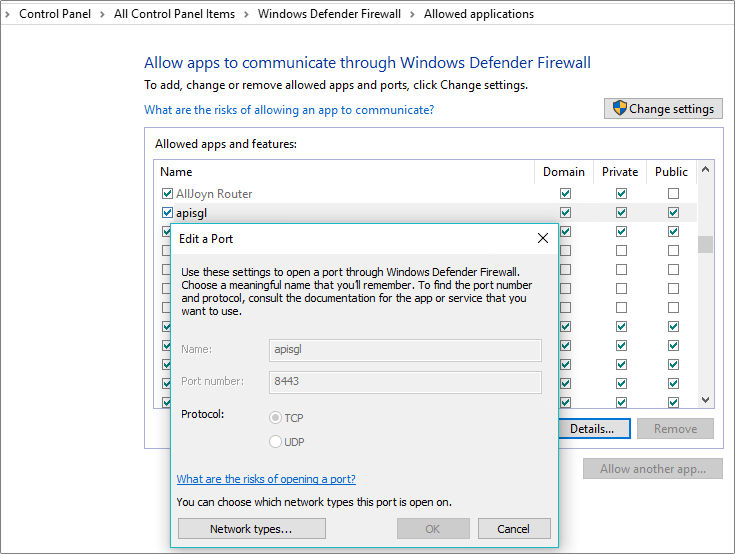Select the UDP protocol radio button

(x=276, y=442)
